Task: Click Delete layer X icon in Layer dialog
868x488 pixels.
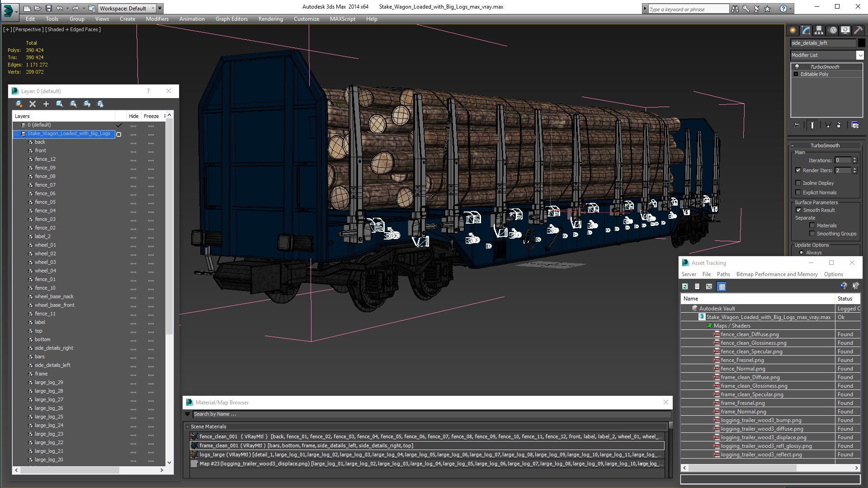Action: (33, 104)
